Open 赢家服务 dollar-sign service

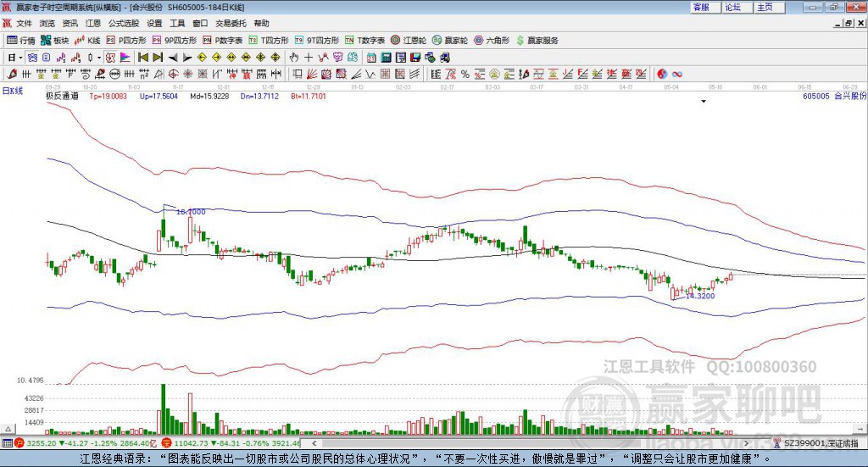pyautogui.click(x=537, y=41)
